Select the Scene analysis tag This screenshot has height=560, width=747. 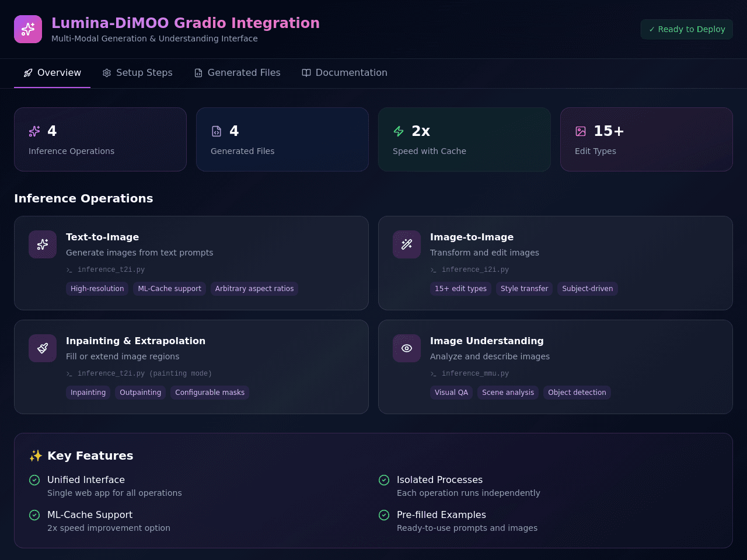coord(508,393)
